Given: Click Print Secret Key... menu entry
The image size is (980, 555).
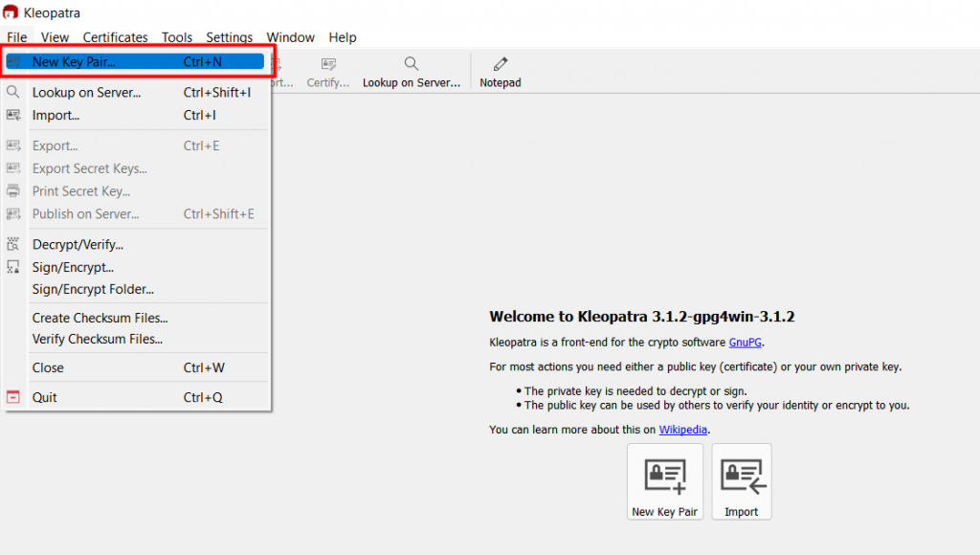Looking at the screenshot, I should (135, 191).
